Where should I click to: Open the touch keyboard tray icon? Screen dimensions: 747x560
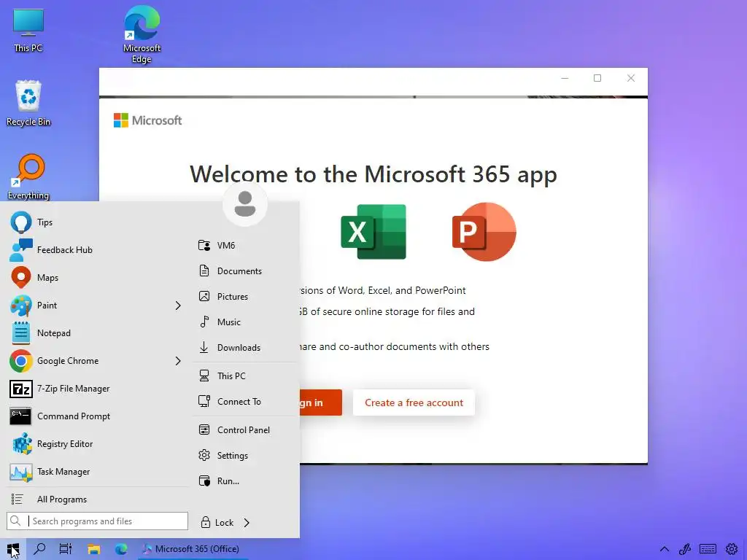coord(708,549)
